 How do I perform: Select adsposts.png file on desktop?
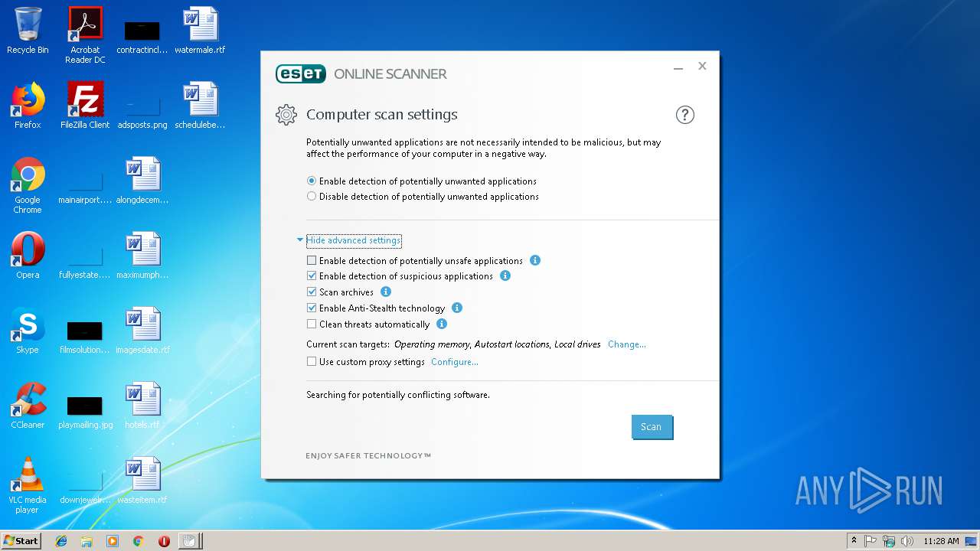(x=142, y=112)
